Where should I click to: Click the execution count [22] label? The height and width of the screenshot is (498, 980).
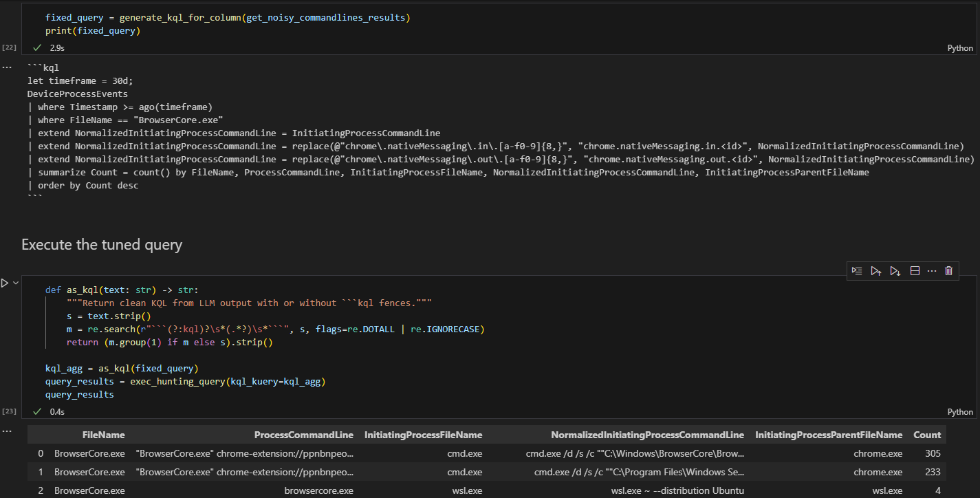pyautogui.click(x=10, y=47)
